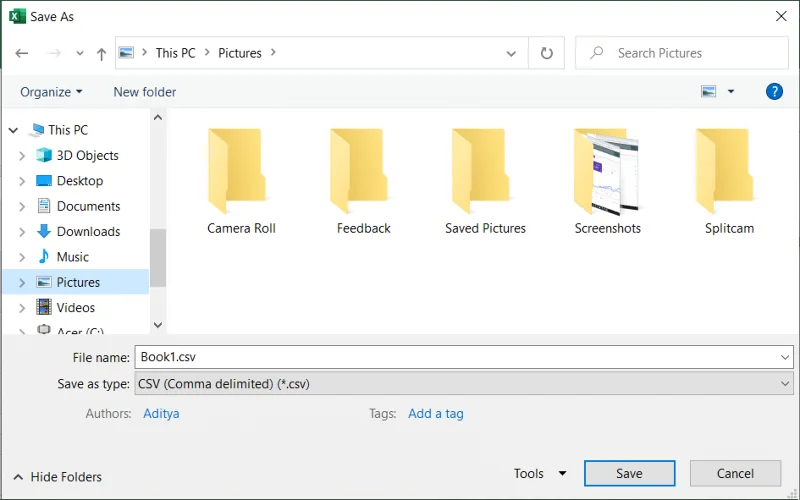Select Documents in navigation pane
800x500 pixels.
click(x=88, y=206)
